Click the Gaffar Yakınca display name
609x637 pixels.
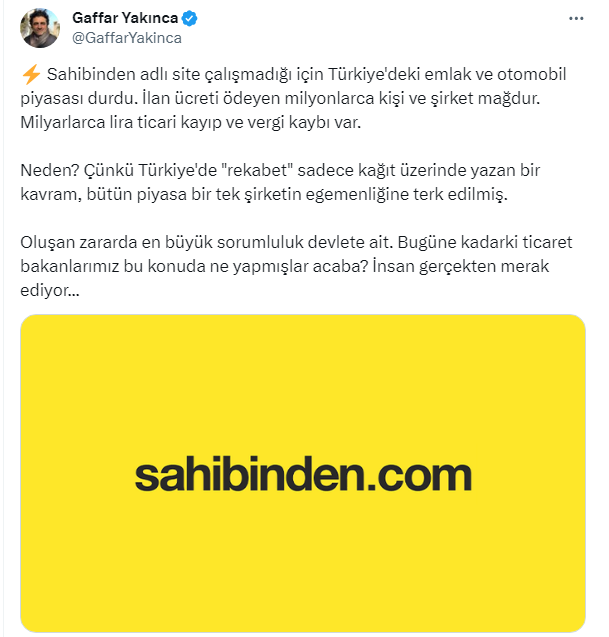coord(125,18)
